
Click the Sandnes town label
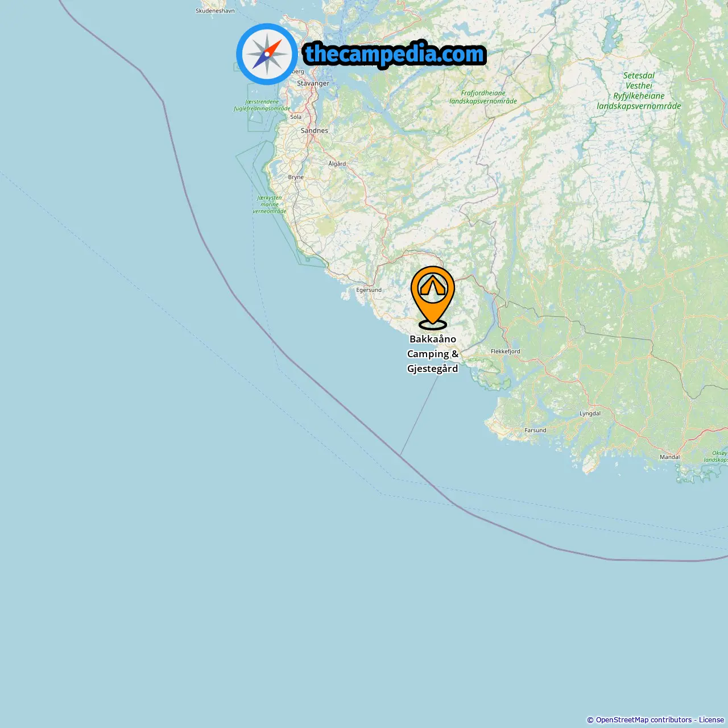(314, 130)
